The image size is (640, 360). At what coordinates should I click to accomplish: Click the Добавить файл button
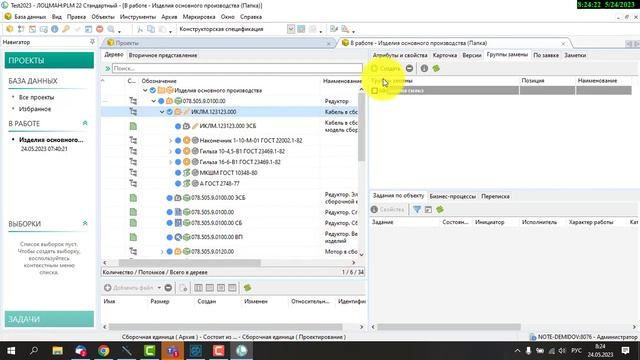coord(129,288)
